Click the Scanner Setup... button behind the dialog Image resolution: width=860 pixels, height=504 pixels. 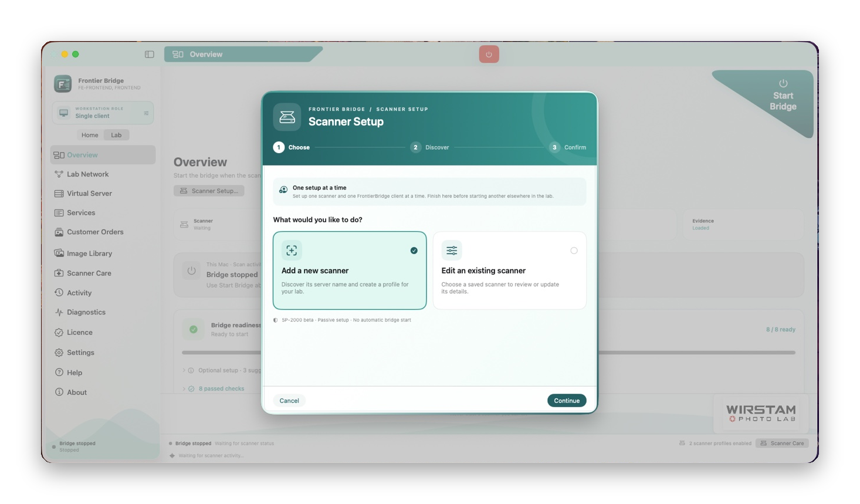209,191
